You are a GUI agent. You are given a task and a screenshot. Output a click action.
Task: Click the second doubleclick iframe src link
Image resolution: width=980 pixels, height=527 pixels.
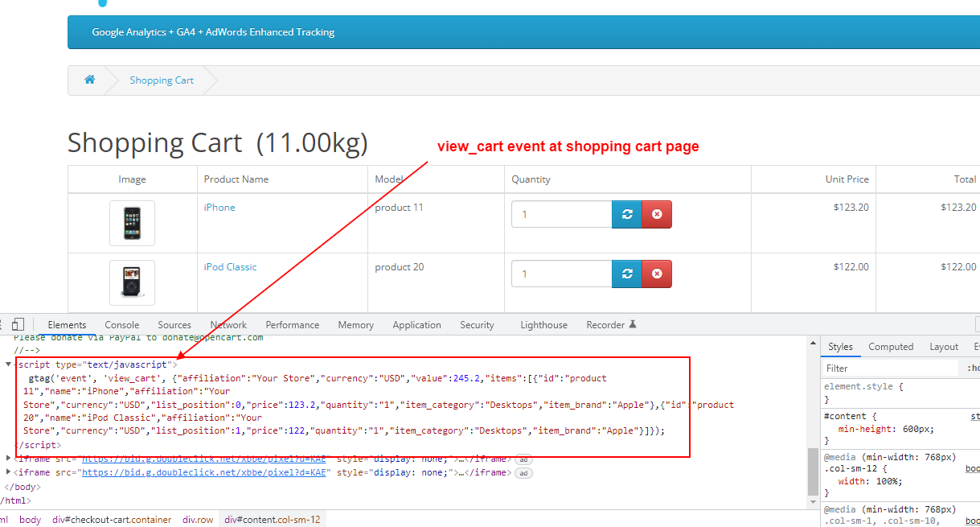tap(204, 473)
